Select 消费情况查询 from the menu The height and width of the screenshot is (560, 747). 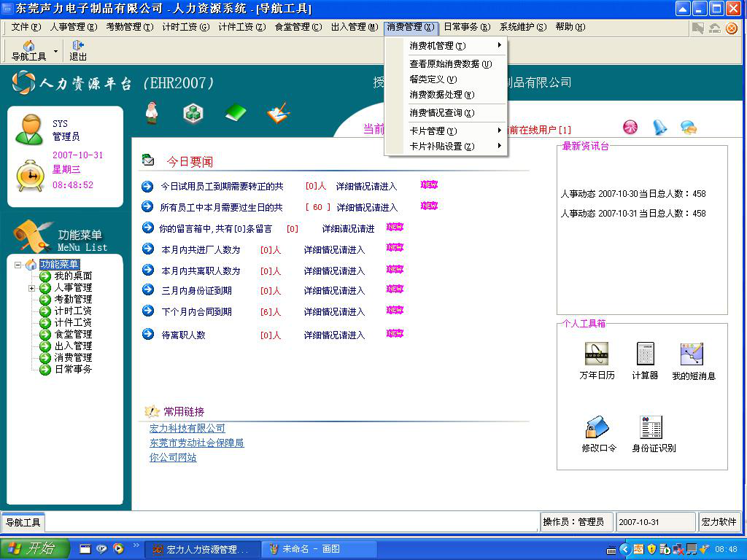pyautogui.click(x=441, y=113)
